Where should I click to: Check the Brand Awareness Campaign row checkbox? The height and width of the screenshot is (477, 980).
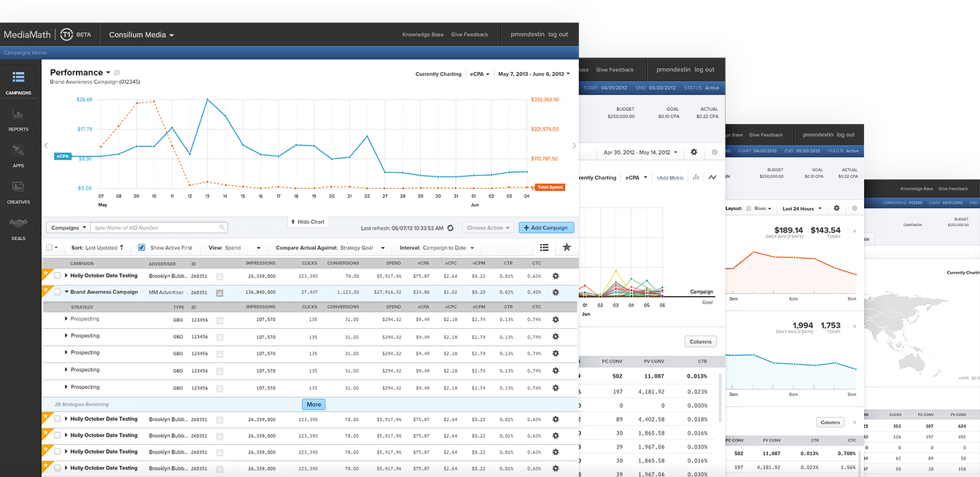point(57,292)
